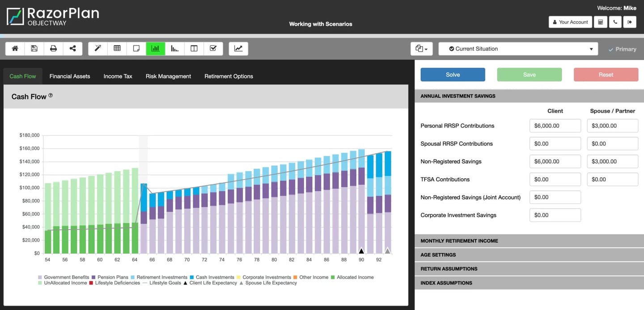This screenshot has width=644, height=310.
Task: Toggle Allocated Income legend entry
Action: (x=352, y=277)
